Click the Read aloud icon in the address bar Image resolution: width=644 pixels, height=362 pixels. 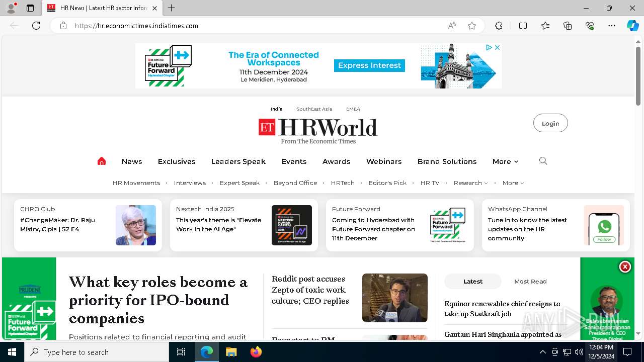pos(452,26)
